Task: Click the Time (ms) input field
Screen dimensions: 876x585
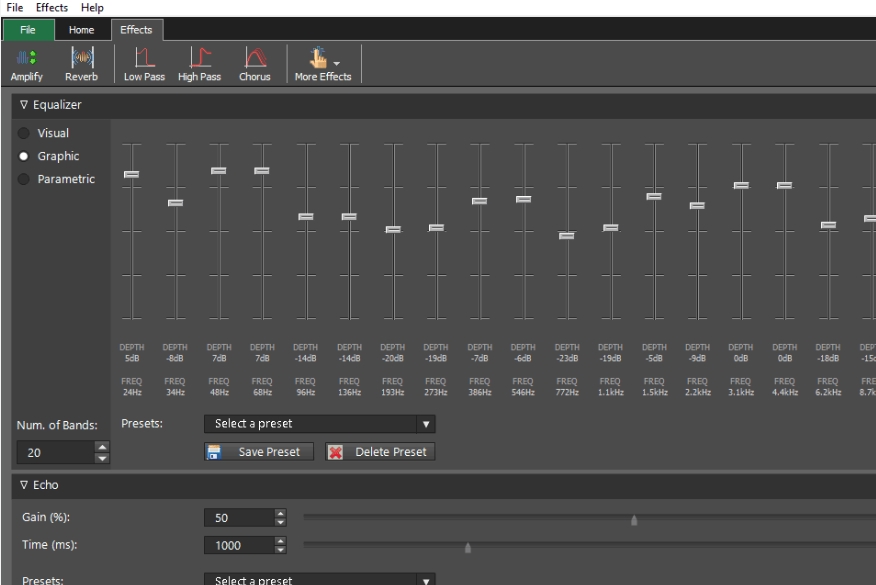Action: tap(239, 545)
